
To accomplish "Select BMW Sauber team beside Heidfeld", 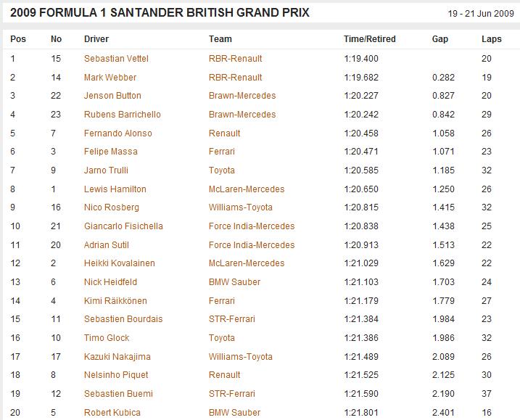I will (x=234, y=282).
